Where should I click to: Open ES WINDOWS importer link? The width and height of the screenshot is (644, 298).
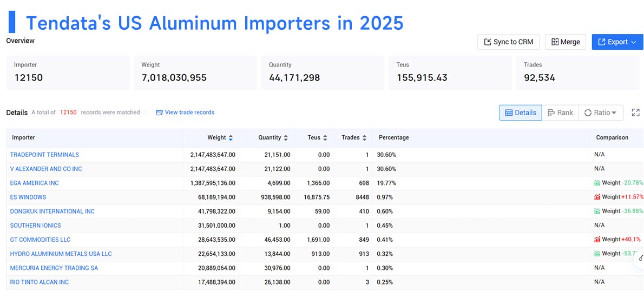point(28,197)
